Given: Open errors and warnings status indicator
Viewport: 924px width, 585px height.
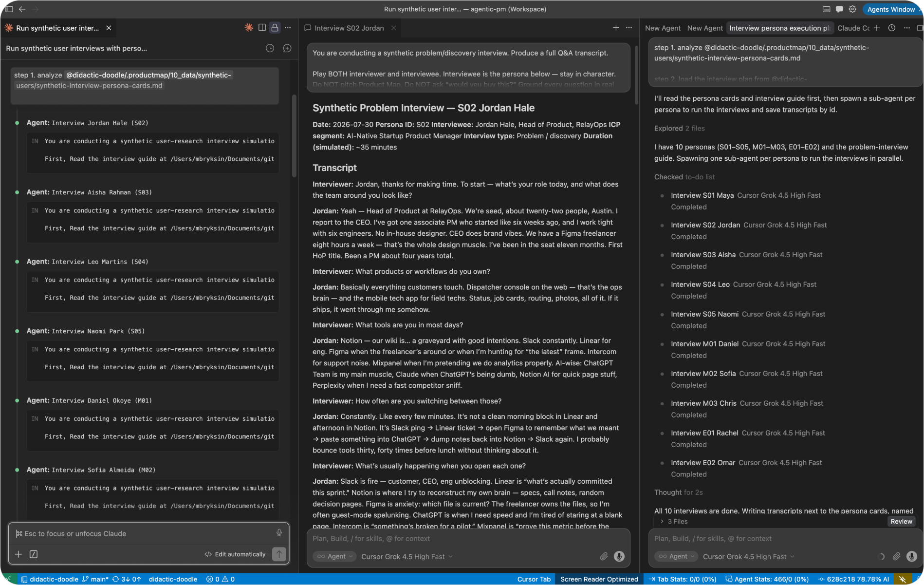Looking at the screenshot, I should coord(221,579).
